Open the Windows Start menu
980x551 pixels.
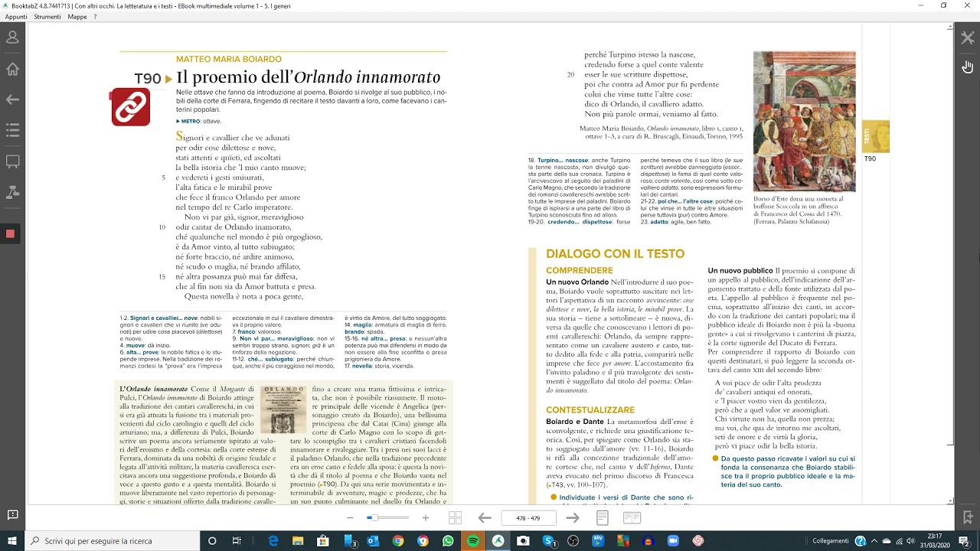point(12,540)
